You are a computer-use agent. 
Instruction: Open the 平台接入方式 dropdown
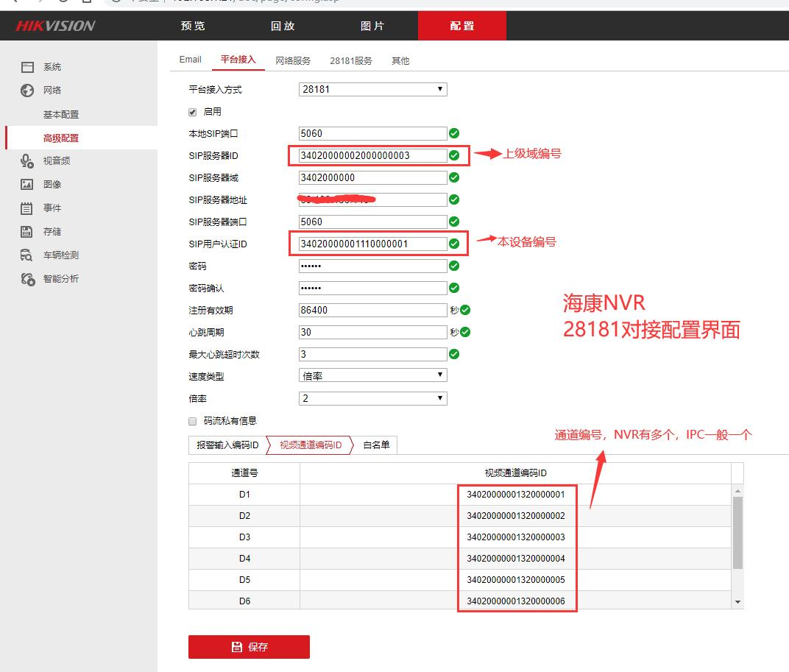372,89
